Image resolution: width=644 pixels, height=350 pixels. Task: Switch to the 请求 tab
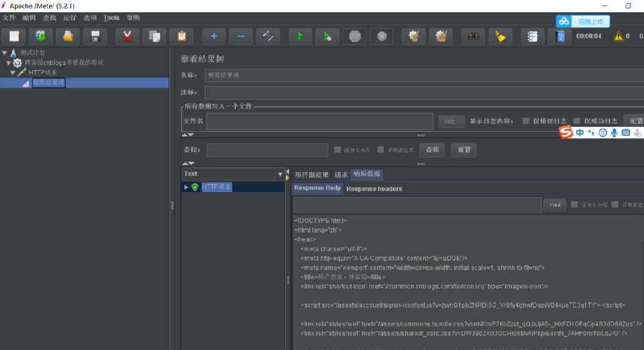point(341,174)
